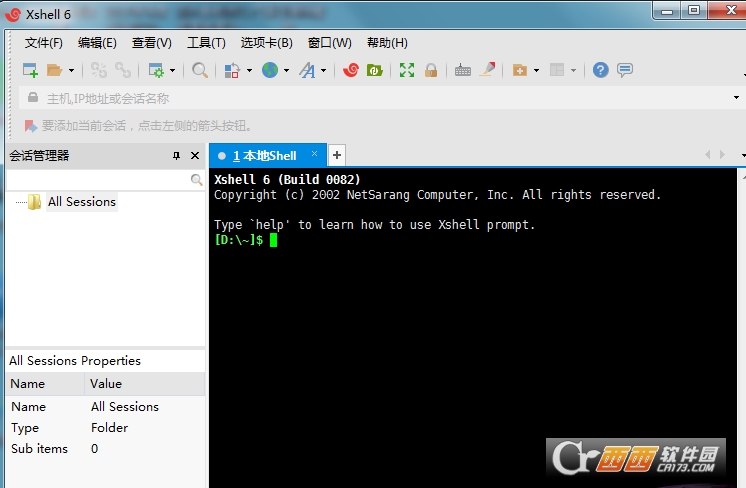Click the lock icon in address bar
This screenshot has width=746, height=488.
click(33, 98)
